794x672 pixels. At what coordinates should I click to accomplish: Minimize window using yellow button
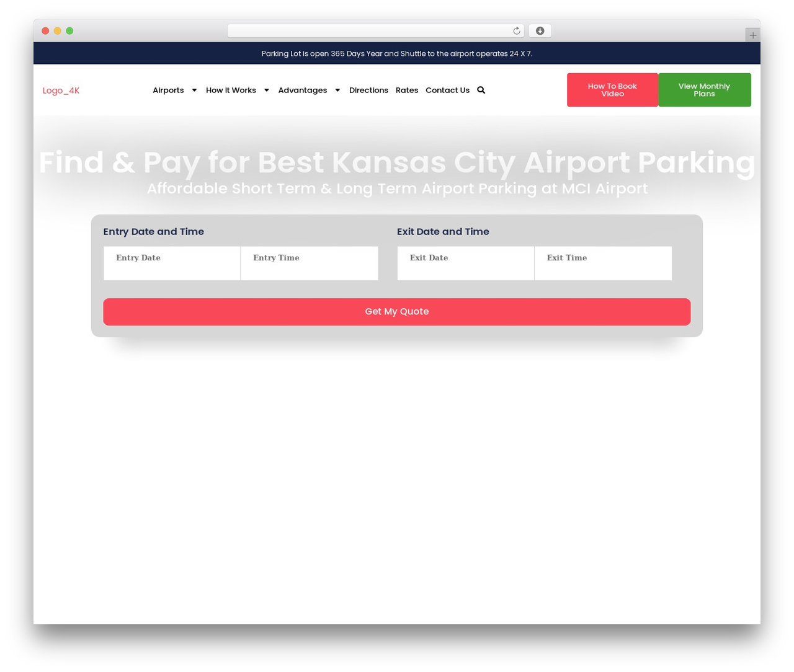click(x=58, y=31)
